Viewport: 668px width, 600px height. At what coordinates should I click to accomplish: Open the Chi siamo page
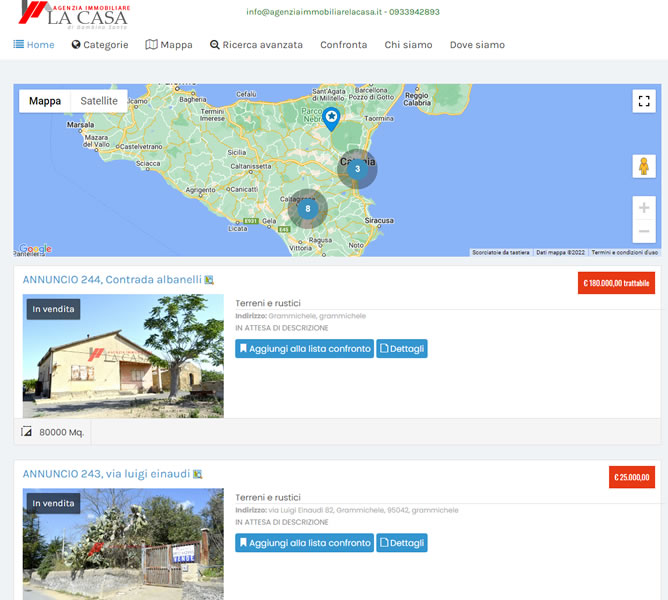point(409,45)
